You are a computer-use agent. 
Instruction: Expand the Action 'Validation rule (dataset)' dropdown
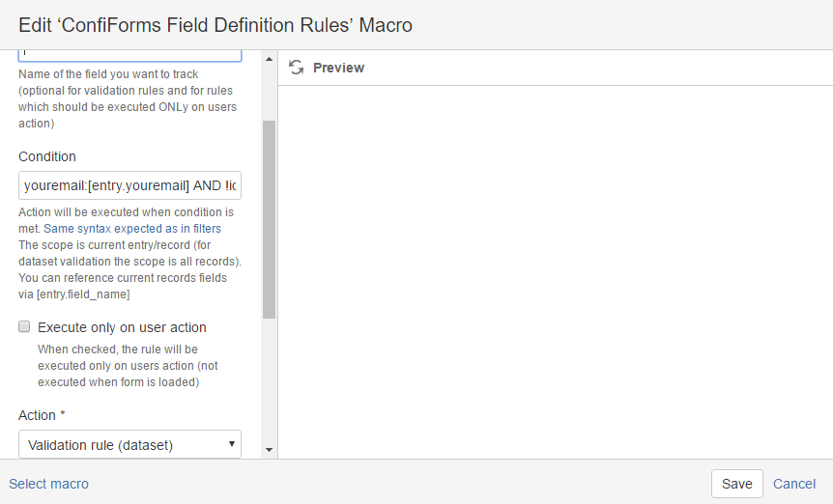[x=129, y=445]
